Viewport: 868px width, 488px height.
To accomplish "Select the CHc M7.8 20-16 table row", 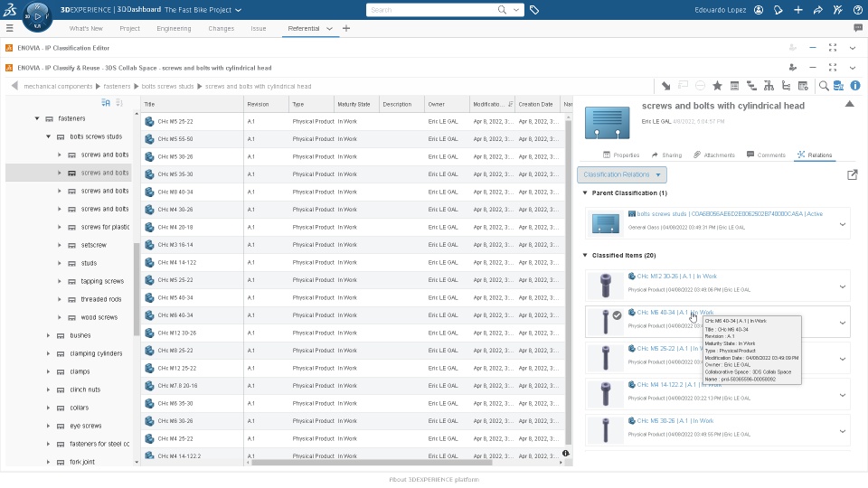I will (354, 386).
